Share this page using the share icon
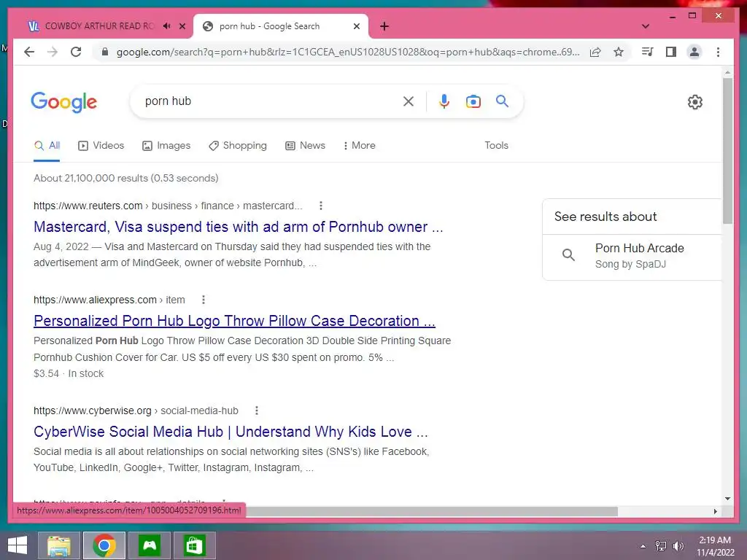Viewport: 747px width, 560px height. coord(595,52)
